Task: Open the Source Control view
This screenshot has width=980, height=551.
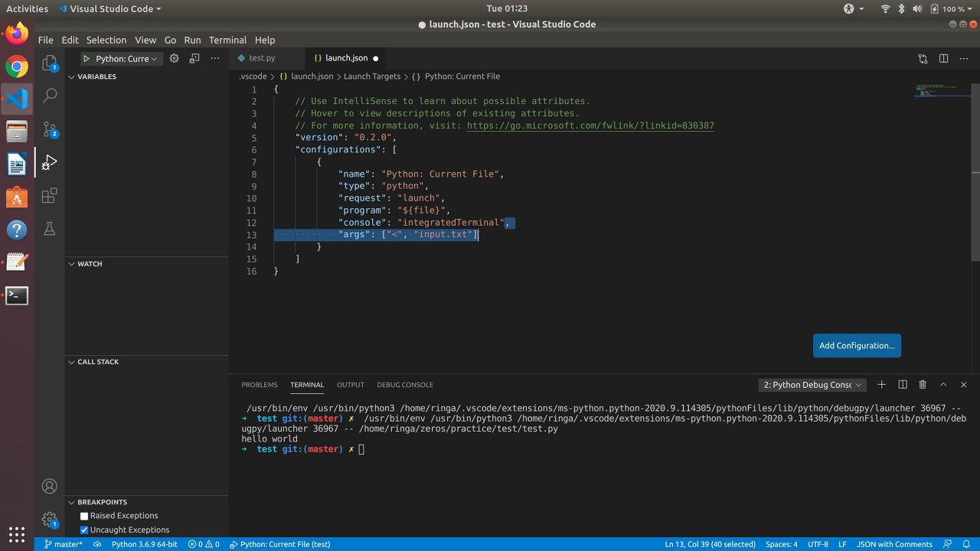Action: (x=50, y=129)
